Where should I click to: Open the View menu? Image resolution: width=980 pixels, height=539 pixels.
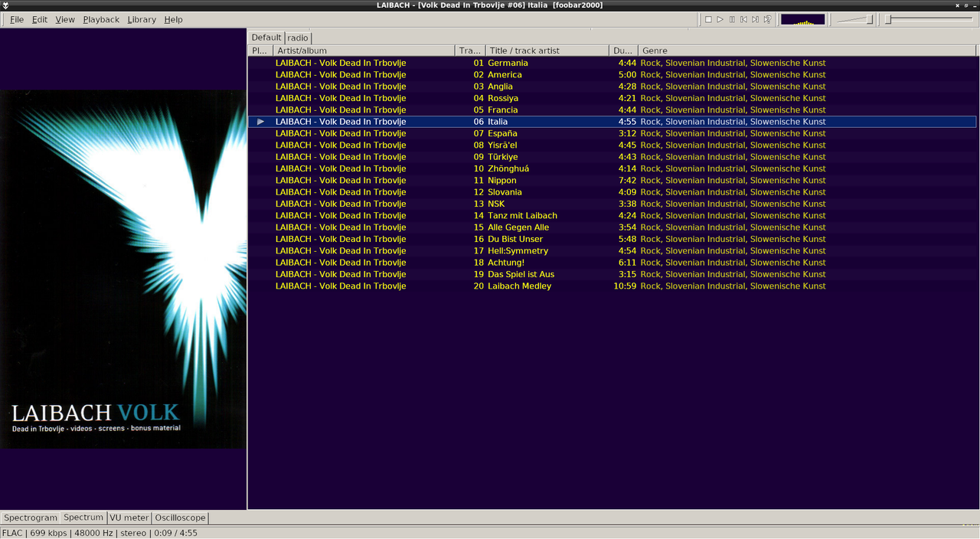(65, 19)
